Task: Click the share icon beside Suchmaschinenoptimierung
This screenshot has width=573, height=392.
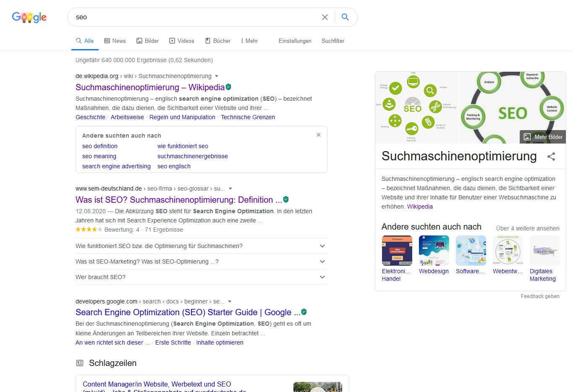Action: pyautogui.click(x=551, y=157)
